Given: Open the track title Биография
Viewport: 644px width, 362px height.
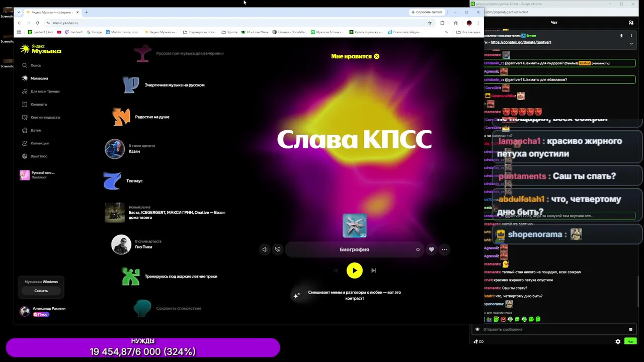Looking at the screenshot, I should coord(354,249).
